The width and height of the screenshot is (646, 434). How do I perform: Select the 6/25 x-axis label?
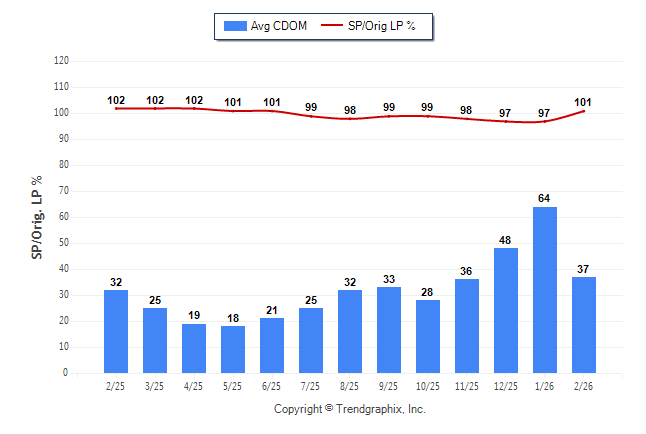click(x=272, y=385)
